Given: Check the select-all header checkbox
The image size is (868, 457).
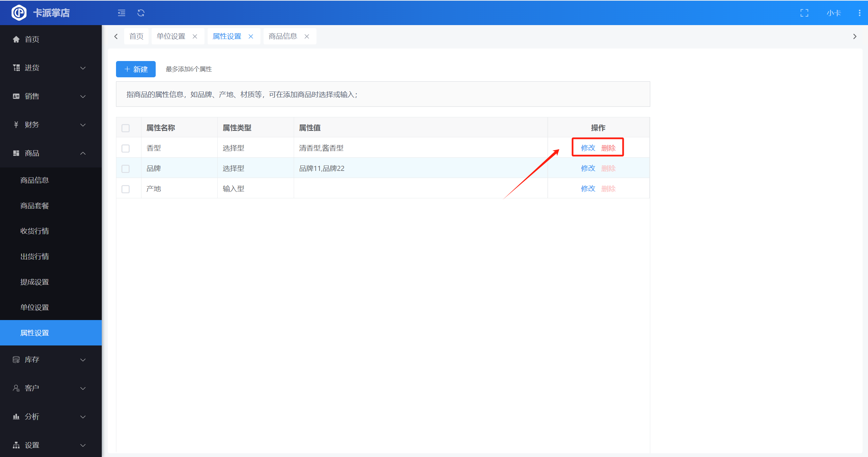Looking at the screenshot, I should click(x=126, y=128).
